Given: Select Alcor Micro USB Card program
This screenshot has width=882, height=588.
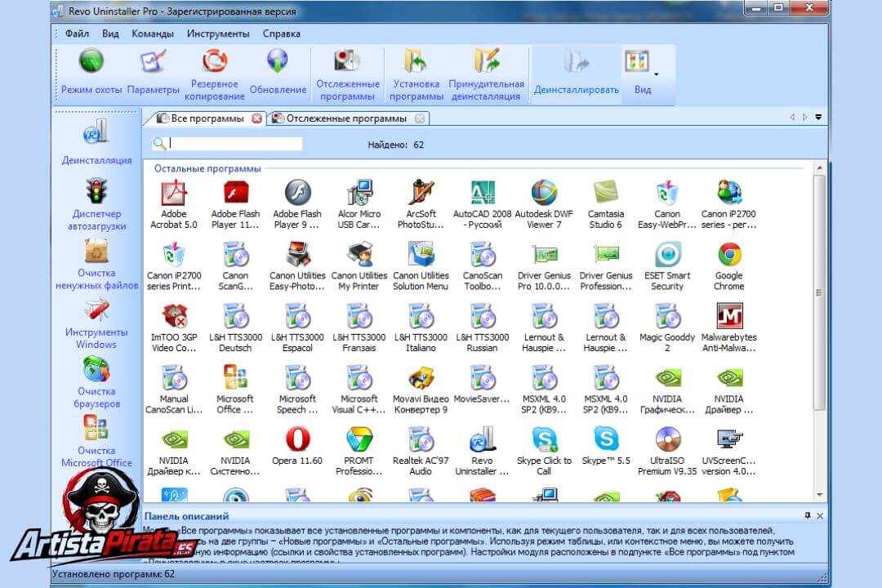Looking at the screenshot, I should 359,203.
